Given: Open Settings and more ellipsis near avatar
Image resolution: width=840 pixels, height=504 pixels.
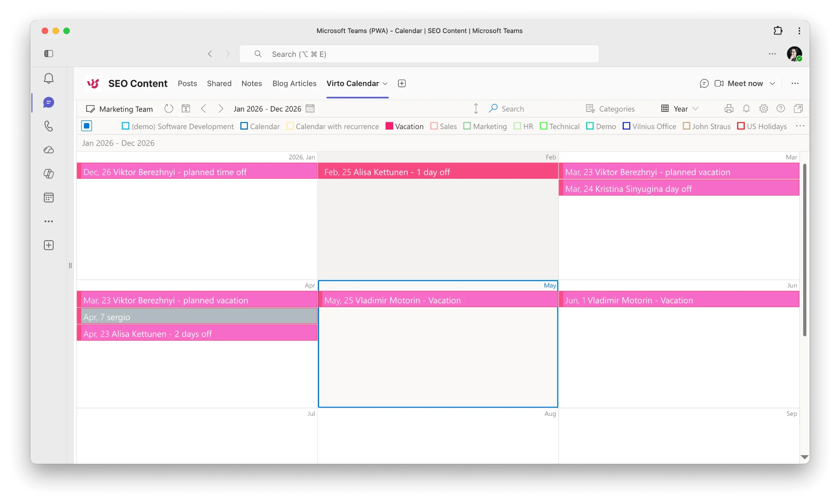Looking at the screenshot, I should click(x=772, y=54).
